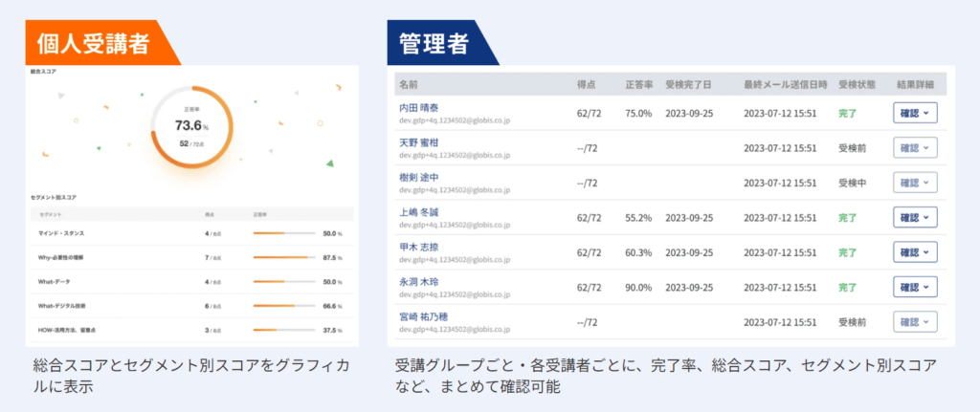Click the Why-必要性の理解 87.5% progress bar
This screenshot has width=980, height=412.
(283, 258)
